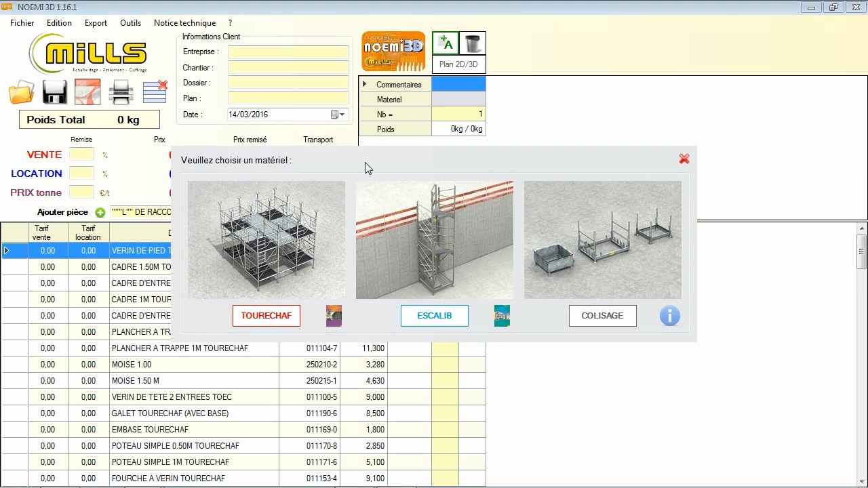
Task: Select the TOURECHAF scaffold image
Action: pos(267,240)
